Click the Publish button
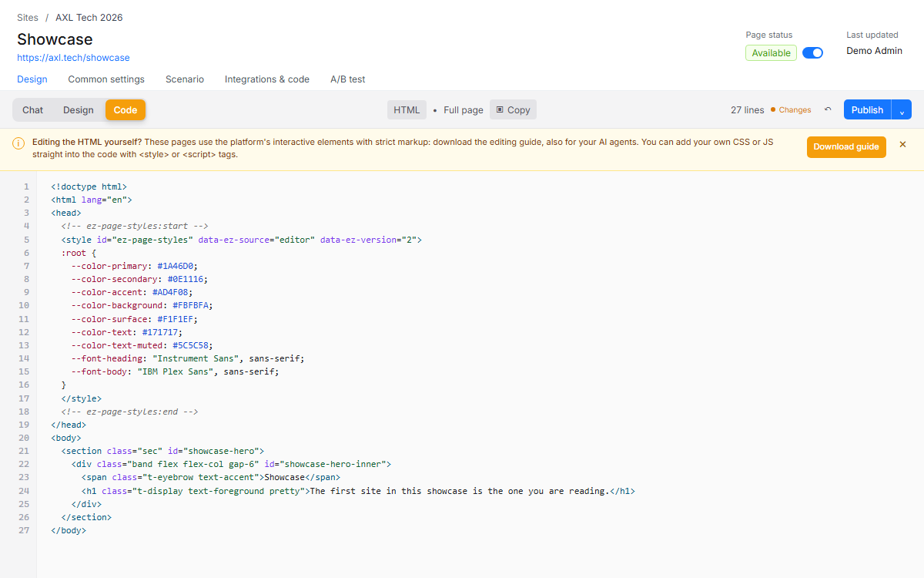The image size is (924, 578). 867,109
